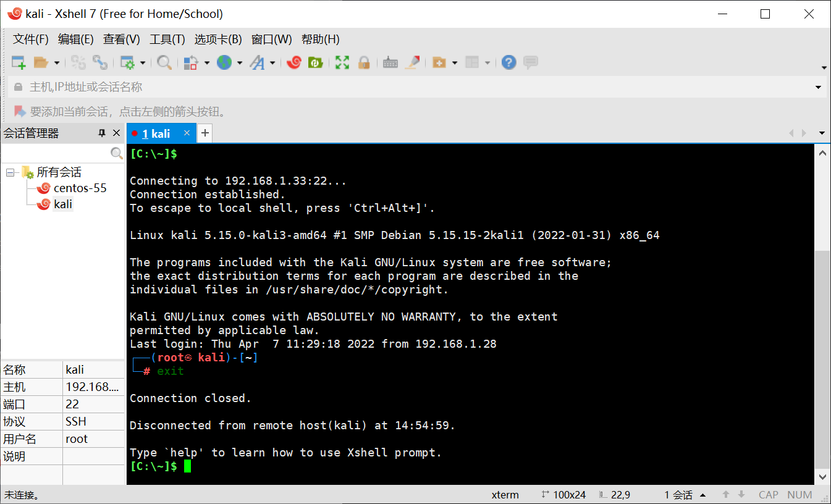Screen dimensions: 831x504
Task: Click the blue Help question-mark icon
Action: coord(508,62)
